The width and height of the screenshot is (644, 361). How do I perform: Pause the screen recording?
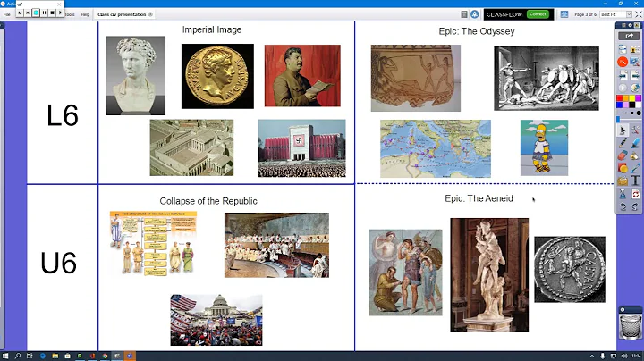coord(44,13)
